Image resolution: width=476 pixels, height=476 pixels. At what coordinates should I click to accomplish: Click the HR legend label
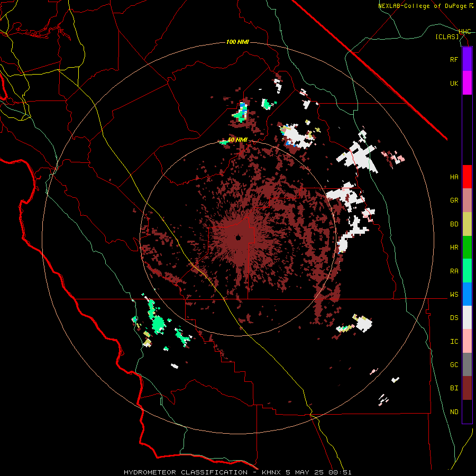coord(454,248)
